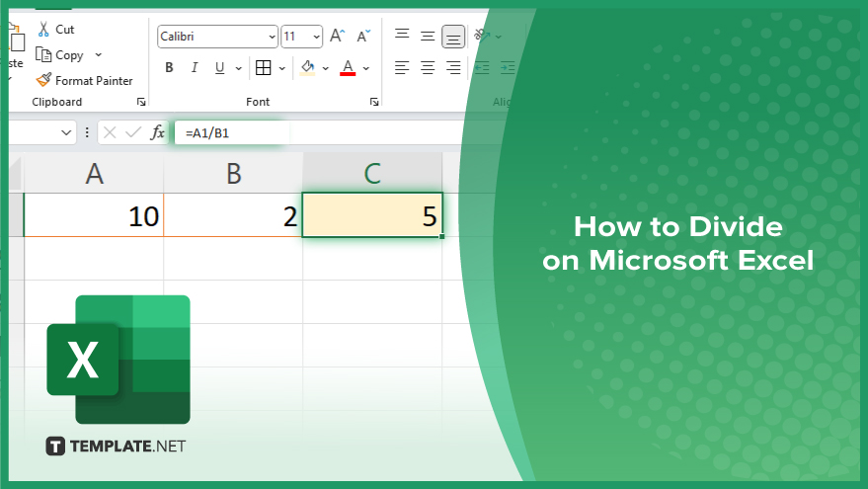
Task: Activate Format Painter brush
Action: pyautogui.click(x=84, y=80)
